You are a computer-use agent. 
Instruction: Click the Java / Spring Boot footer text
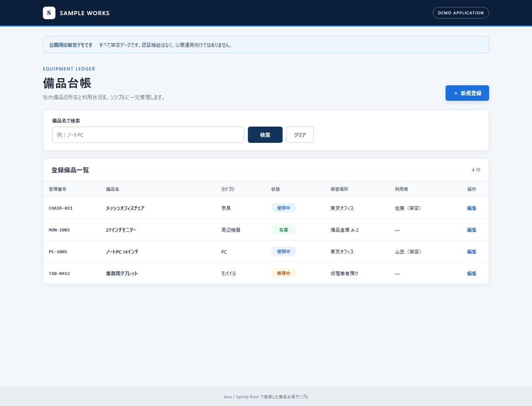[x=266, y=397]
